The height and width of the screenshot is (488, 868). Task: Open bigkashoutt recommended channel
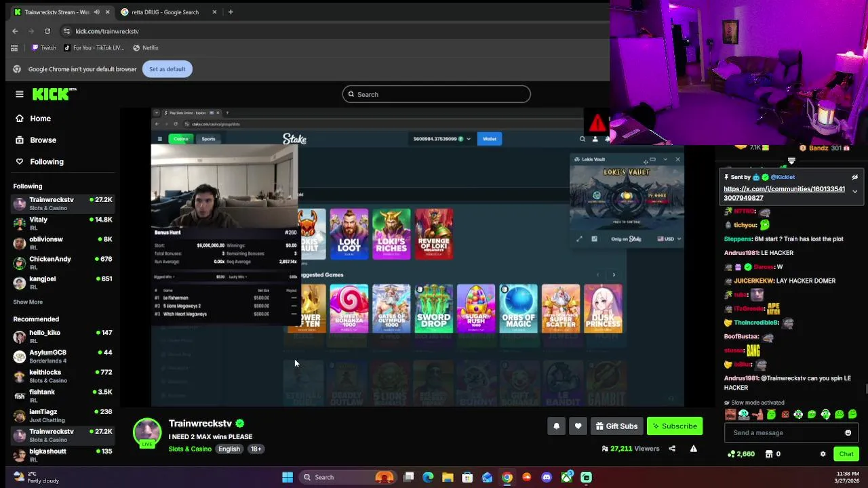point(62,454)
